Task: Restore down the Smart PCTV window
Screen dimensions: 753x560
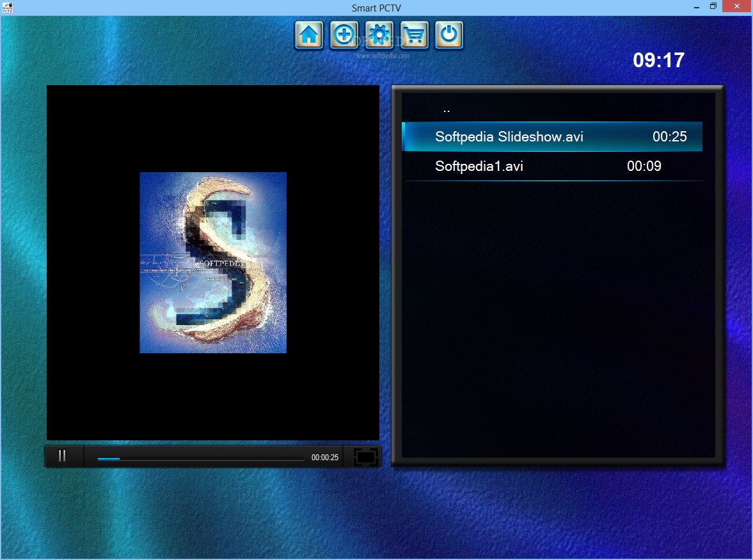Action: [713, 7]
